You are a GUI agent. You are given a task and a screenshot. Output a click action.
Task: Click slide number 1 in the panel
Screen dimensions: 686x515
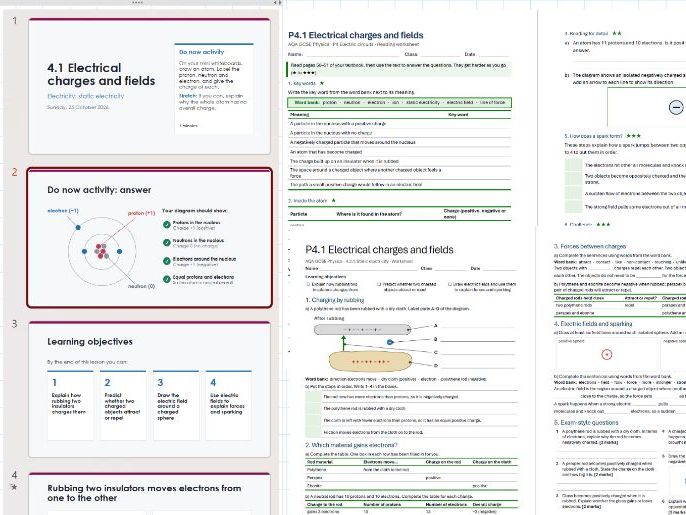[14, 21]
